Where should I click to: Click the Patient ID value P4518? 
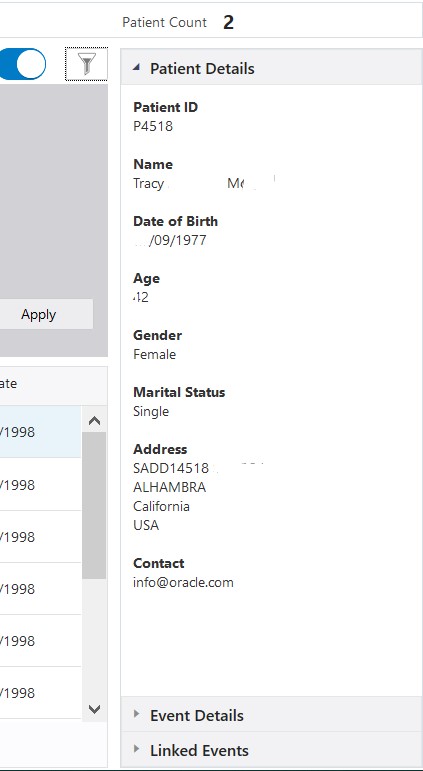pos(153,126)
